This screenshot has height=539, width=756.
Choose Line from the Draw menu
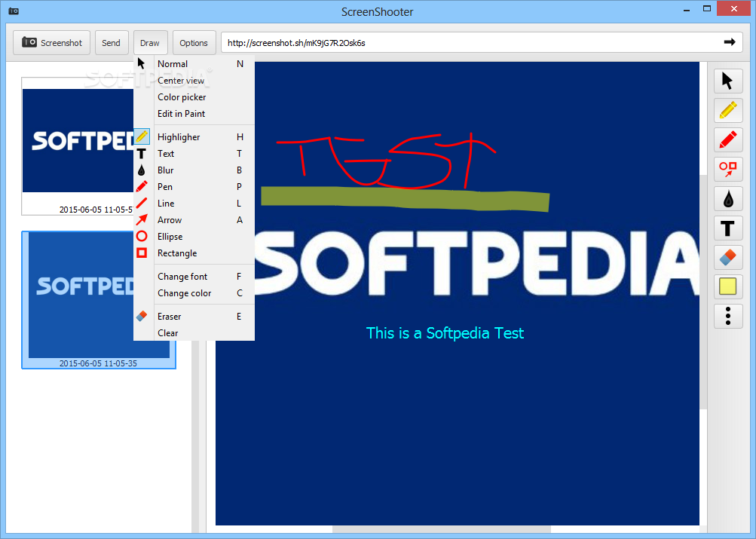click(x=194, y=204)
